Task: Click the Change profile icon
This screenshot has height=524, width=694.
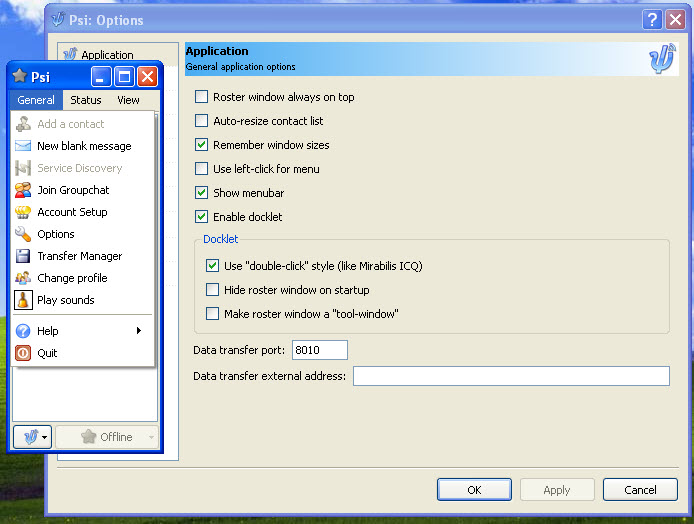Action: 23,278
